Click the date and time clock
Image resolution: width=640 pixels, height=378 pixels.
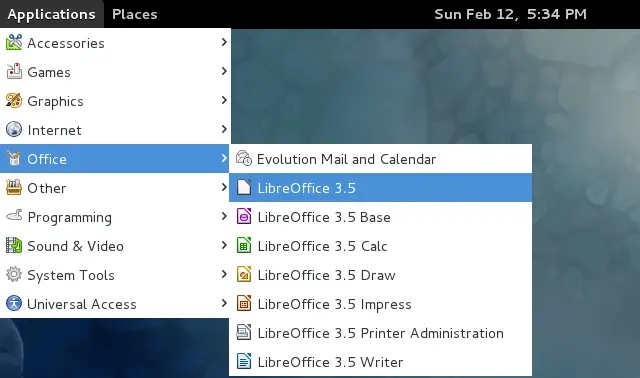click(510, 14)
